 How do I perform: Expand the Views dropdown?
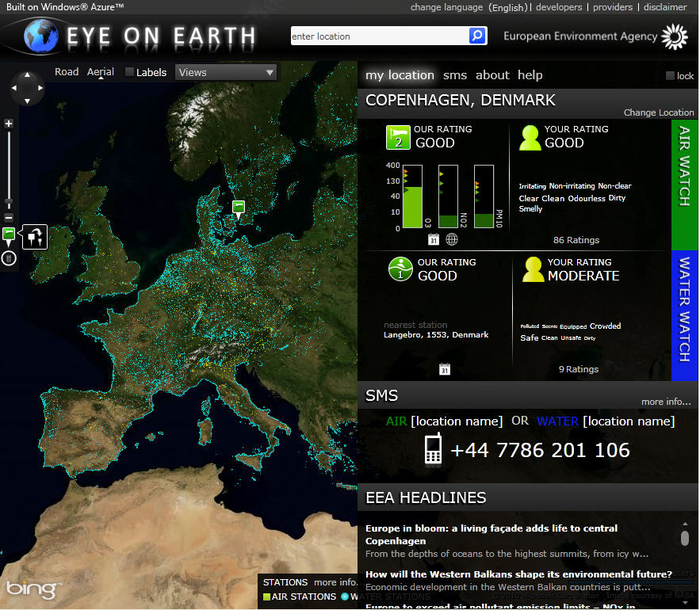tap(226, 72)
